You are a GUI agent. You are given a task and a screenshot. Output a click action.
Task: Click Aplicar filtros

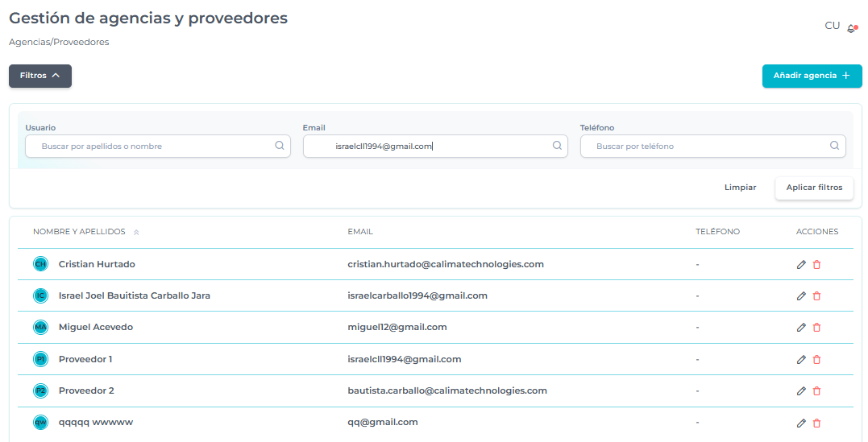tap(814, 188)
